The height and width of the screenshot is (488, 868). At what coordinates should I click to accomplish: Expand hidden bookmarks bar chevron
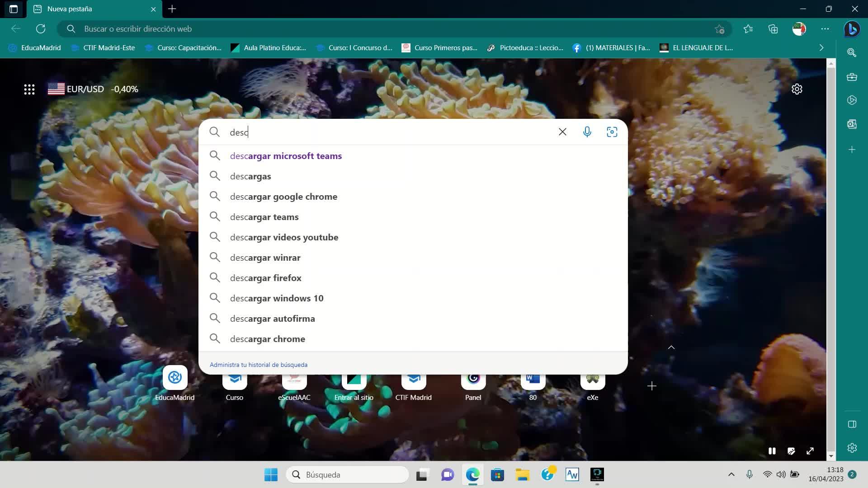pyautogui.click(x=821, y=48)
